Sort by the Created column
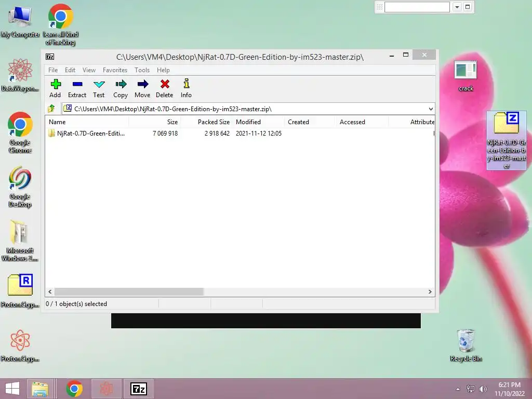This screenshot has height=399, width=532. (310, 122)
